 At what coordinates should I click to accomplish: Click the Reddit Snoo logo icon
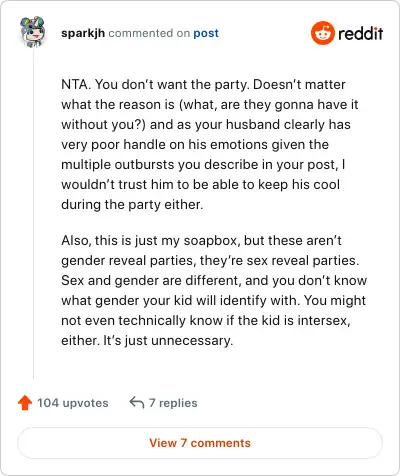click(322, 33)
